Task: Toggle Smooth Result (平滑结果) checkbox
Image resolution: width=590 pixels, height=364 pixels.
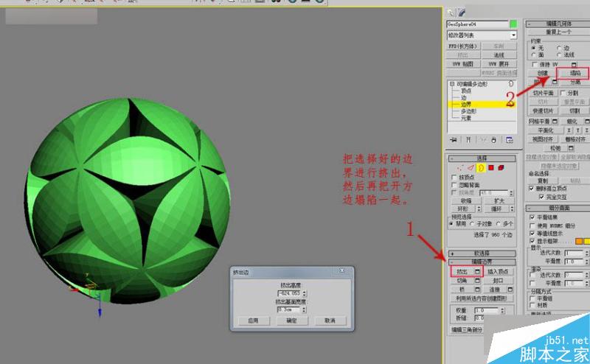Action: 532,217
